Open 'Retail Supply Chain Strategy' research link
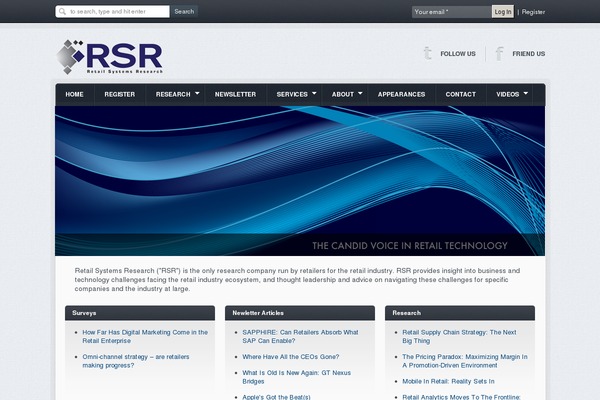The image size is (600, 400). click(x=459, y=336)
